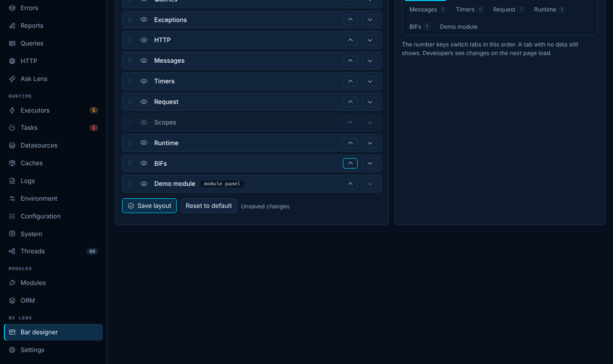613x364 pixels.
Task: Click the Reports bar-chart icon
Action: [12, 25]
